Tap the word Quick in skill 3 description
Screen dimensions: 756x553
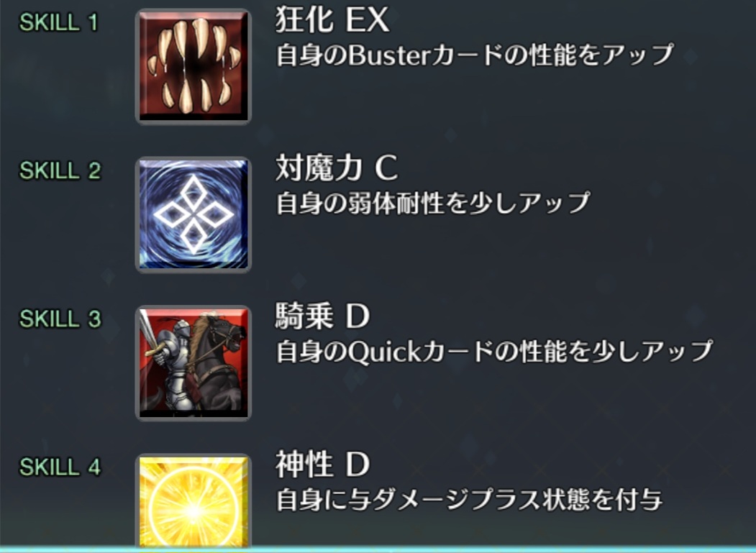coord(385,352)
